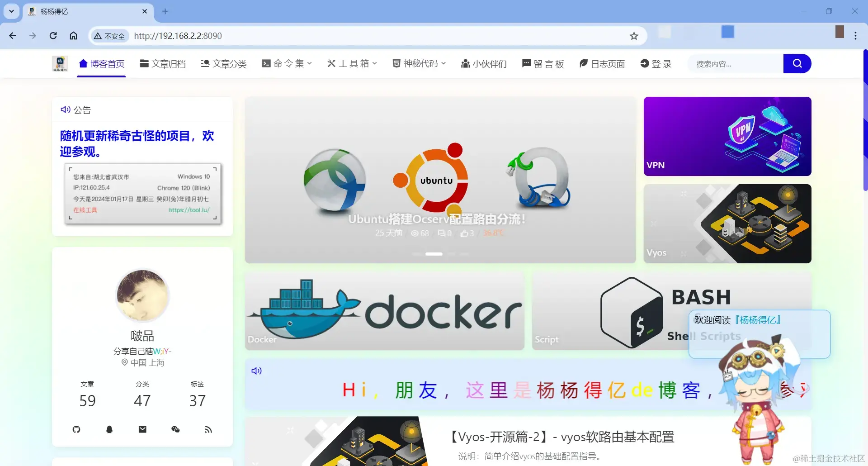The width and height of the screenshot is (868, 466).
Task: Click the blue extension icon in toolbar
Action: (728, 32)
